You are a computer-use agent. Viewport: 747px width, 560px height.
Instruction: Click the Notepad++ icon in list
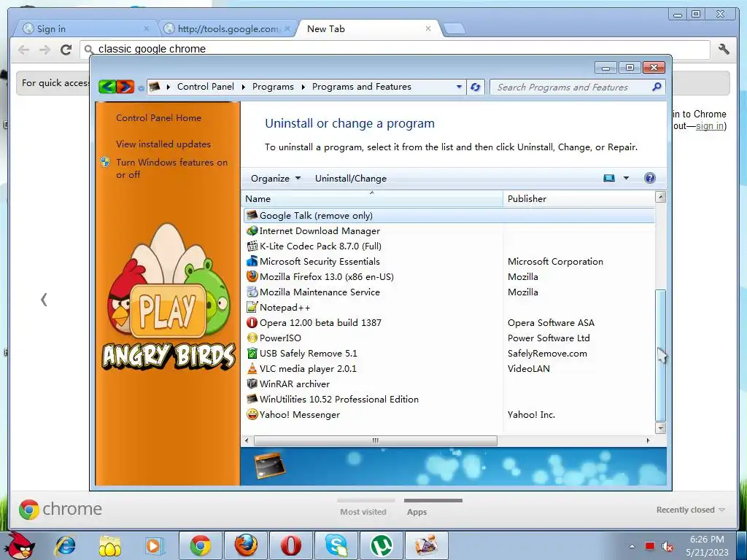point(252,307)
